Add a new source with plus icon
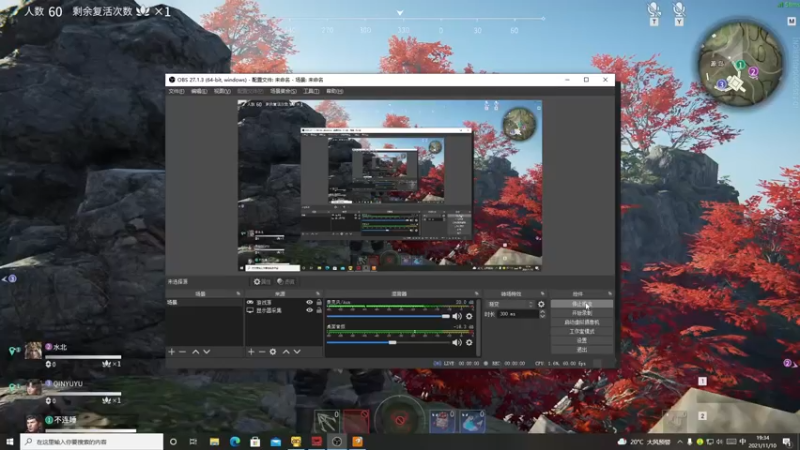800x450 pixels. click(251, 352)
